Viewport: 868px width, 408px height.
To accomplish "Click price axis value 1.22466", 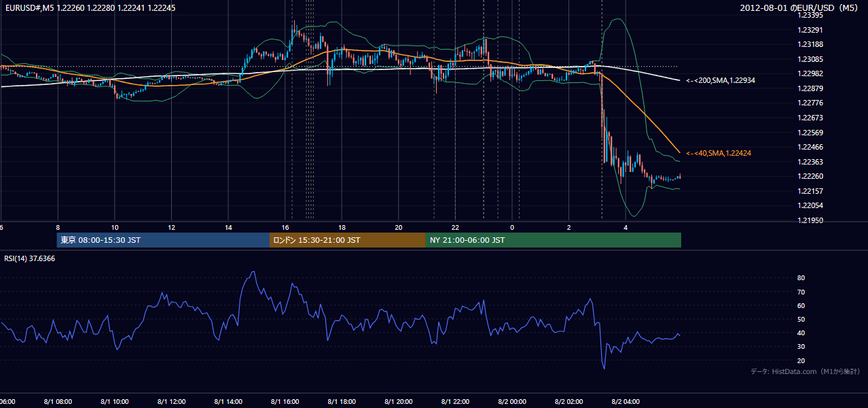I will 810,147.
